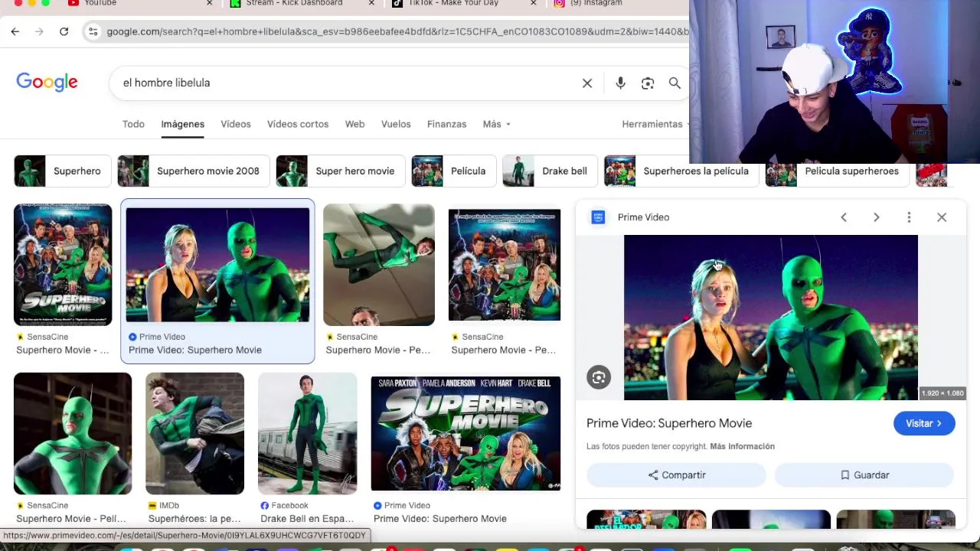Close the YouTube browser tab

pos(210,3)
